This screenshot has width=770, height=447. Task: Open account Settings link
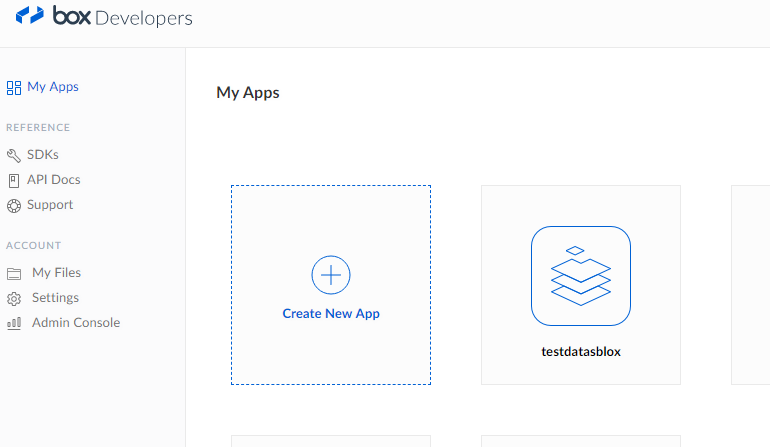(x=55, y=298)
